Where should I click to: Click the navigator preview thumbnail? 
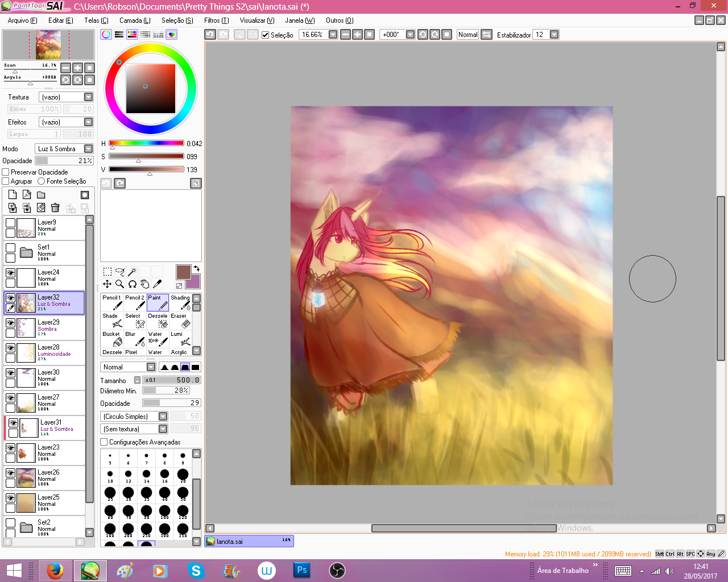point(48,45)
